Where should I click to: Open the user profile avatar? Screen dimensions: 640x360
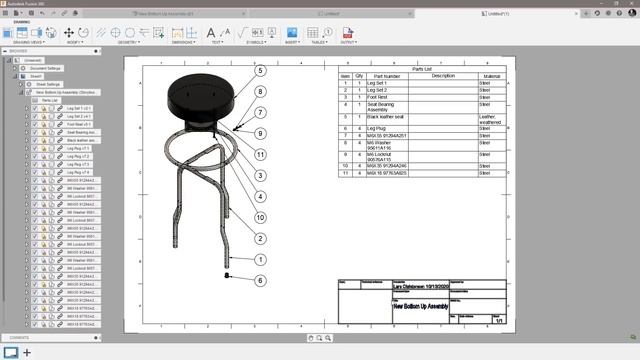pyautogui.click(x=632, y=13)
